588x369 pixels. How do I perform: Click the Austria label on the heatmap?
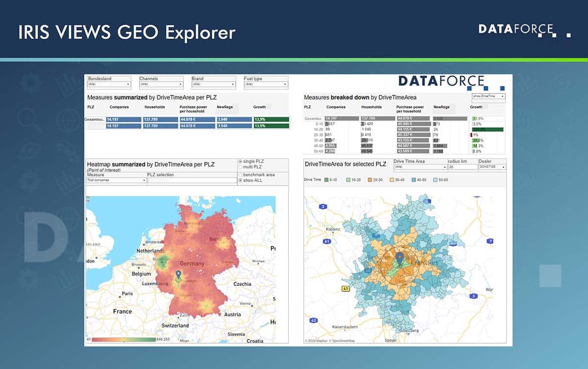233,315
